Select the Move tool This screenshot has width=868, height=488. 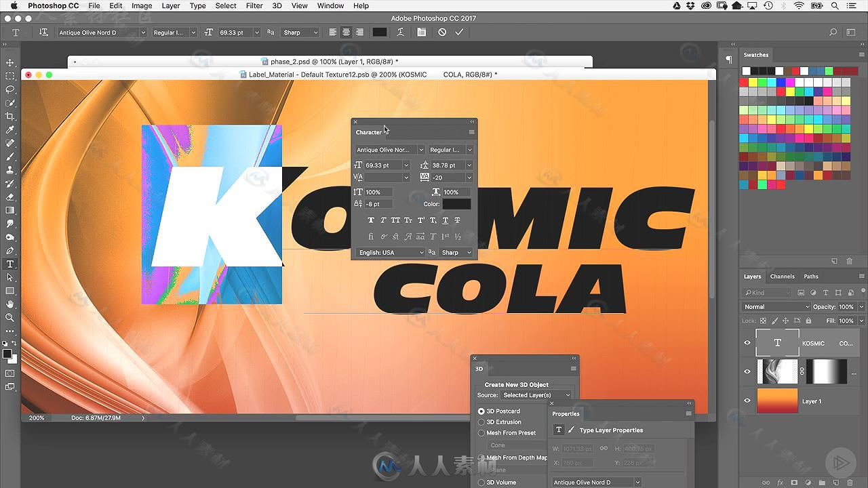tap(10, 62)
